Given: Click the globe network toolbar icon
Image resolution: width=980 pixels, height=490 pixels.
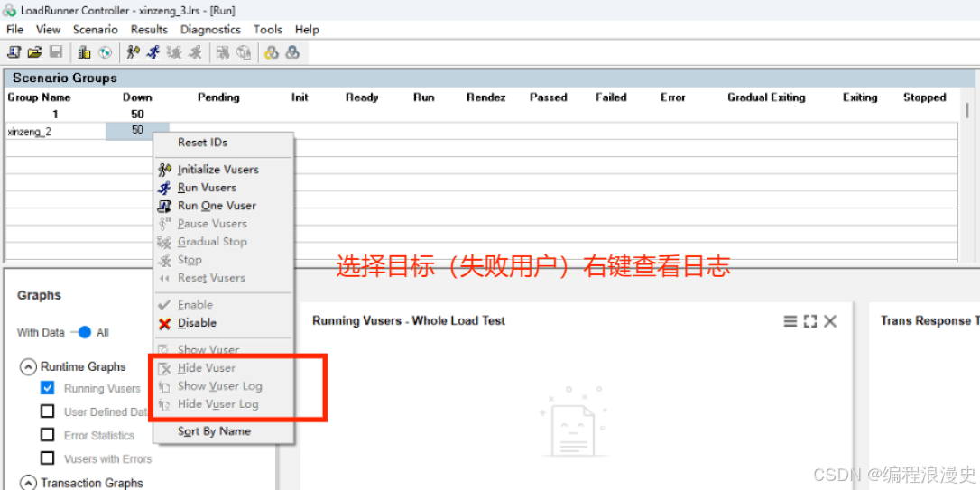Looking at the screenshot, I should pos(105,52).
